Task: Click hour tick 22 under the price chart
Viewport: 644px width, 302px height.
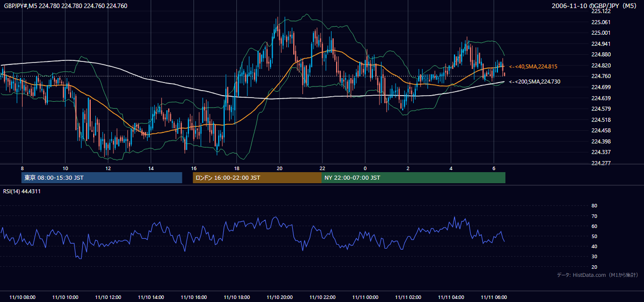Action: tap(323, 168)
